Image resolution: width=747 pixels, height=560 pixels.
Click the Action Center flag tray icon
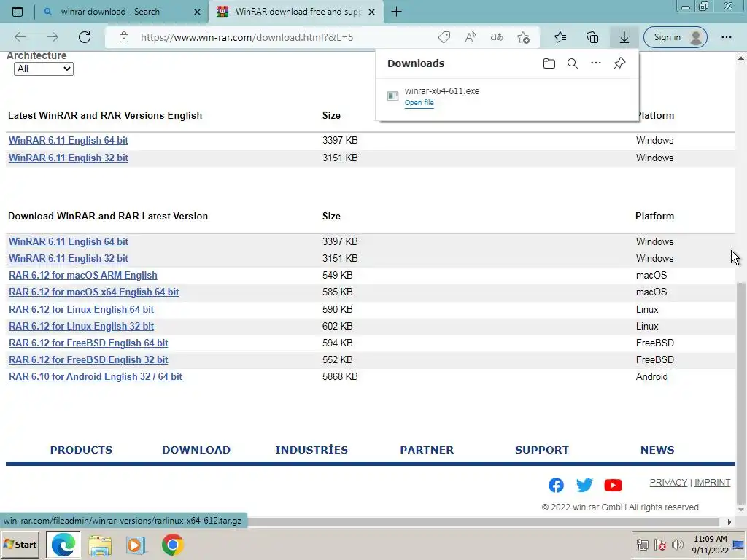[659, 544]
